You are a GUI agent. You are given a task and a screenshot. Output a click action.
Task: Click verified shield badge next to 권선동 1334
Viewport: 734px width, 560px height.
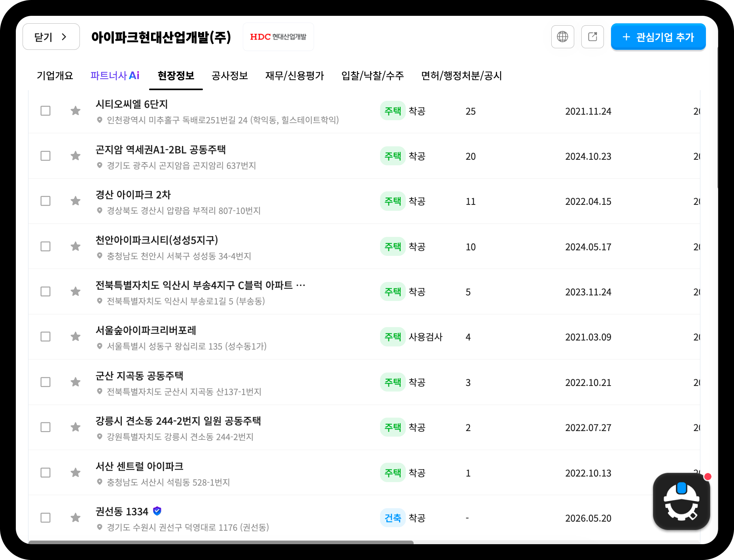157,511
